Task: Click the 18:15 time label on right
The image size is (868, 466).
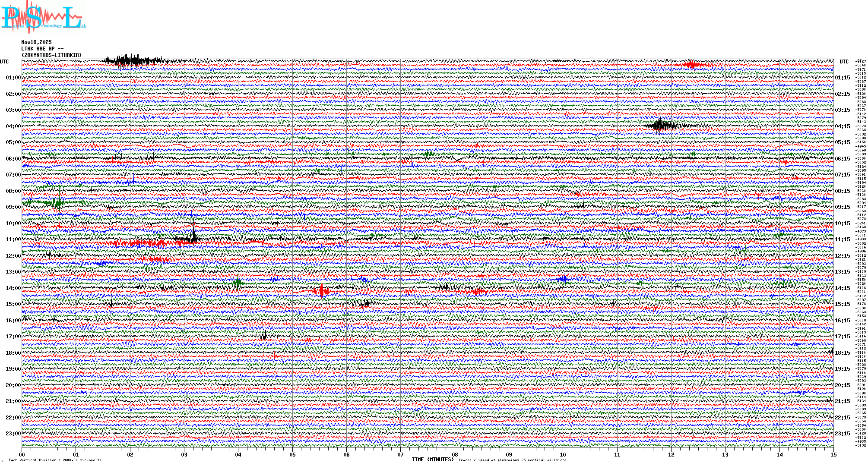Action: pos(842,353)
